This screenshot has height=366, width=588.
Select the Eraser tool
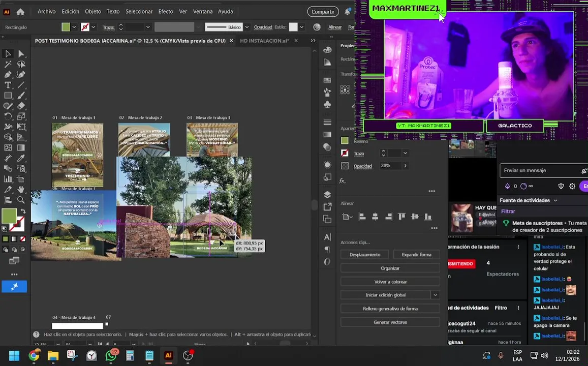click(x=21, y=106)
